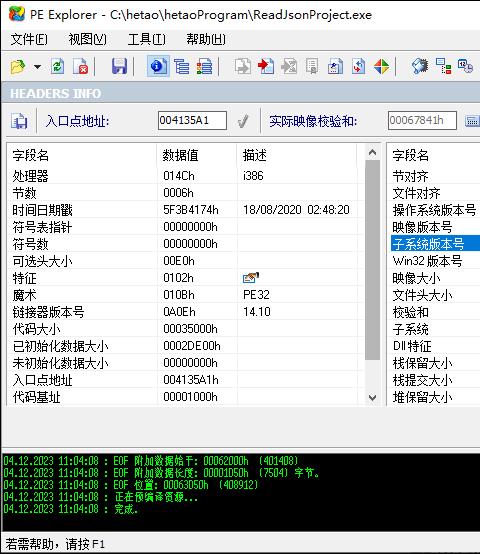Edit the 入口点地址 input field
Viewport: 480px width, 554px height.
(x=192, y=120)
